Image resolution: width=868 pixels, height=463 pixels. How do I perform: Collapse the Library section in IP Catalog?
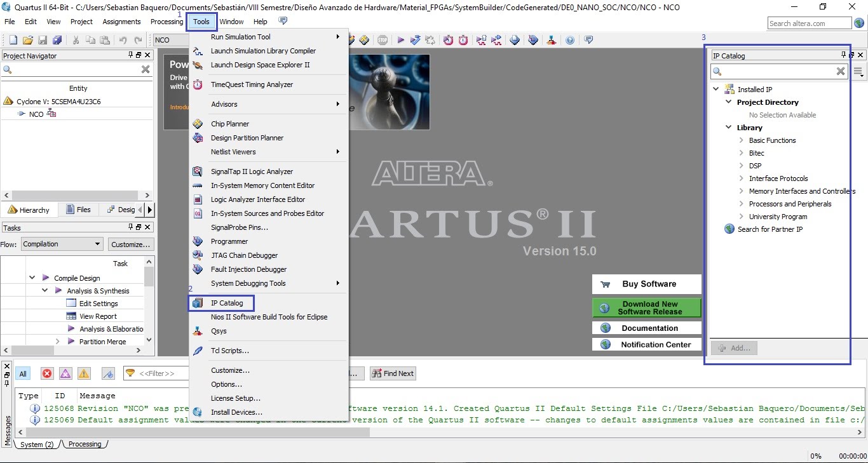(729, 128)
